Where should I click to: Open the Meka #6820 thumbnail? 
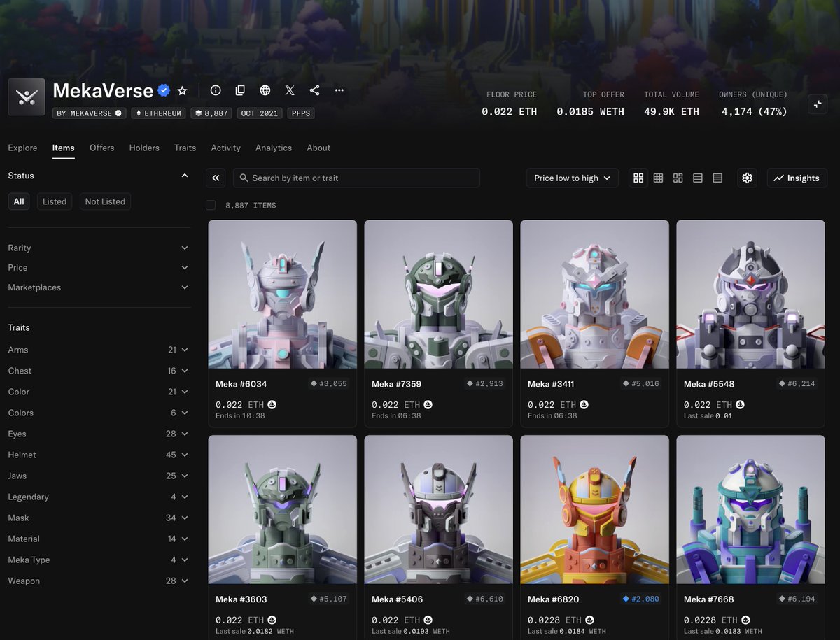pos(595,510)
